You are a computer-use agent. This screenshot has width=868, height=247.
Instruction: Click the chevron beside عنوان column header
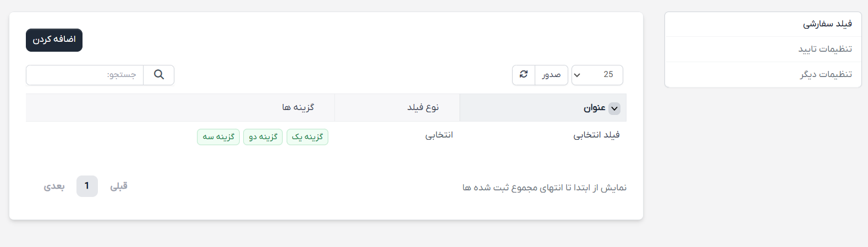tap(614, 108)
